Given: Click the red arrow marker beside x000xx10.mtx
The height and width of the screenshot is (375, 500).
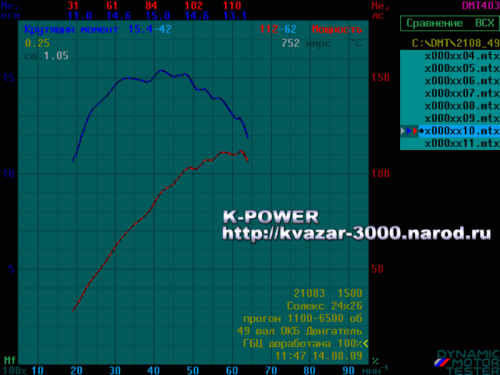Looking at the screenshot, I should click(x=415, y=131).
